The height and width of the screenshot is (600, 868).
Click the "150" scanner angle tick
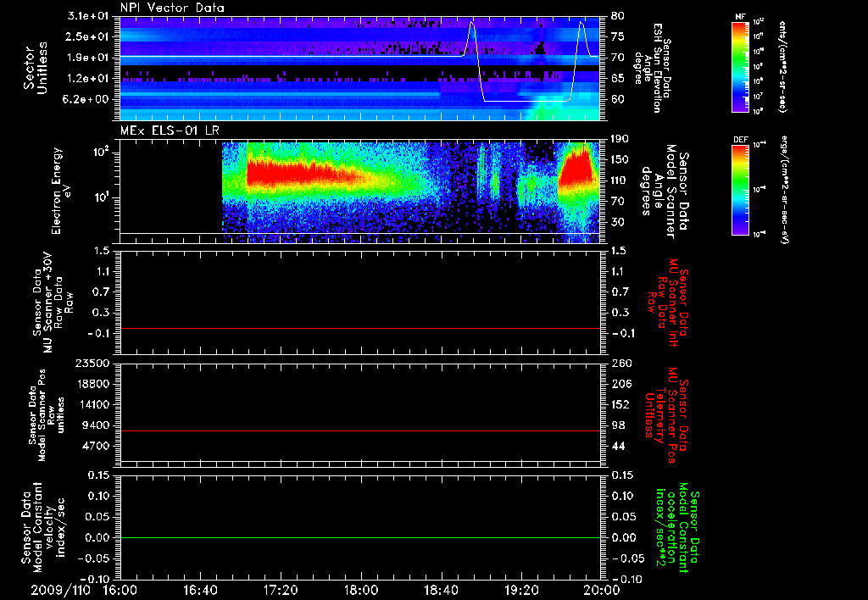(620, 160)
